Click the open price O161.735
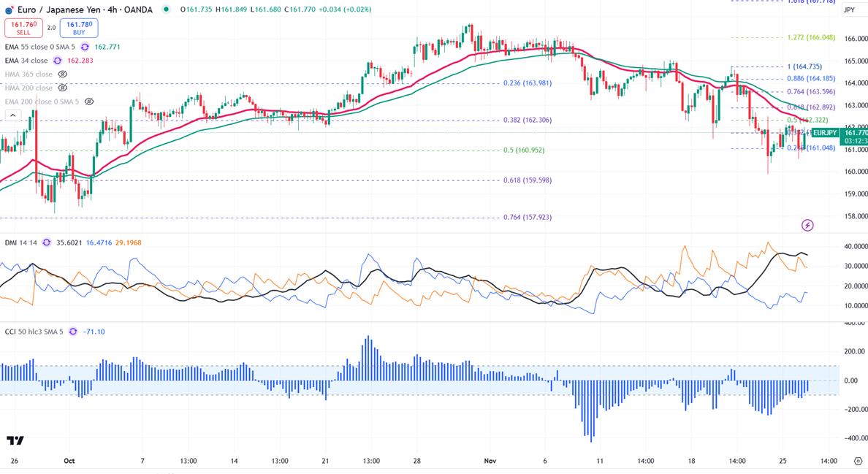The height and width of the screenshot is (474, 868). [197, 9]
